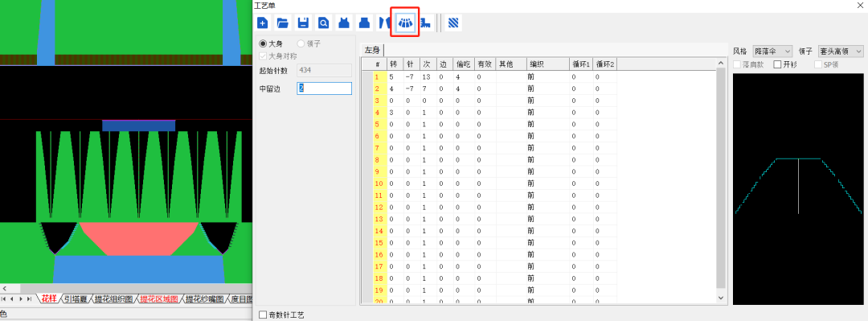Switch to the 提花区域图 sheet tab
This screenshot has height=321, width=868.
[x=159, y=299]
